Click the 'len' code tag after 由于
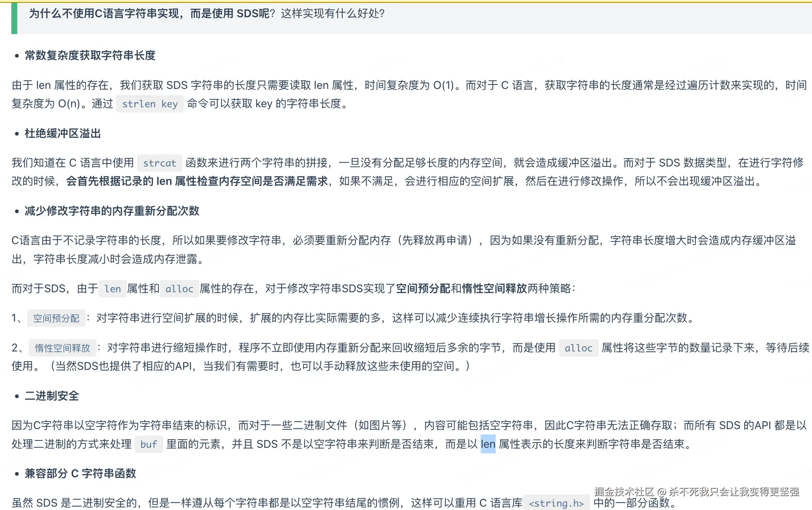 point(112,289)
